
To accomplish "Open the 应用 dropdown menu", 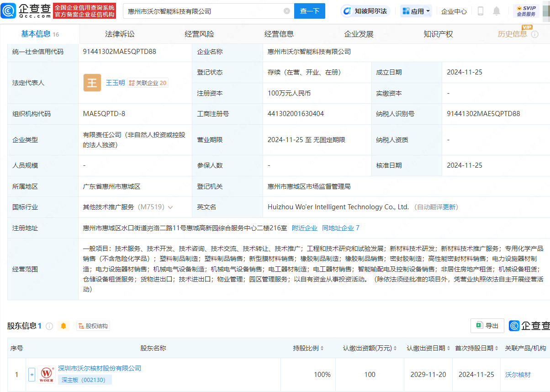I will 416,11.
